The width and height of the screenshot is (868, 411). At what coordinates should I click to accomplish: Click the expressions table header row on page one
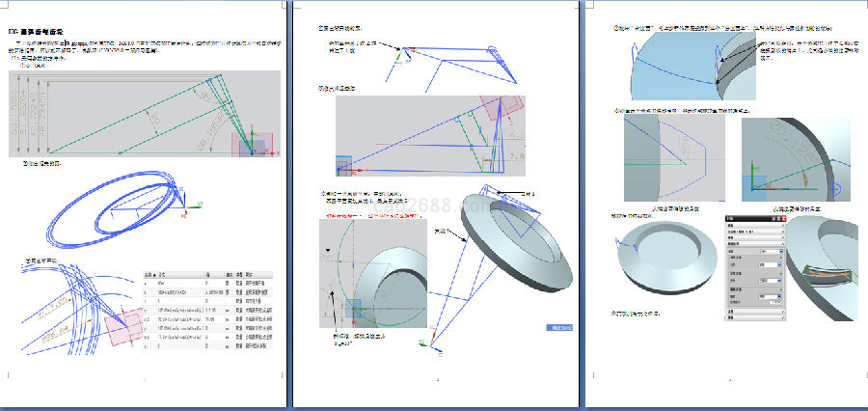pyautogui.click(x=207, y=275)
